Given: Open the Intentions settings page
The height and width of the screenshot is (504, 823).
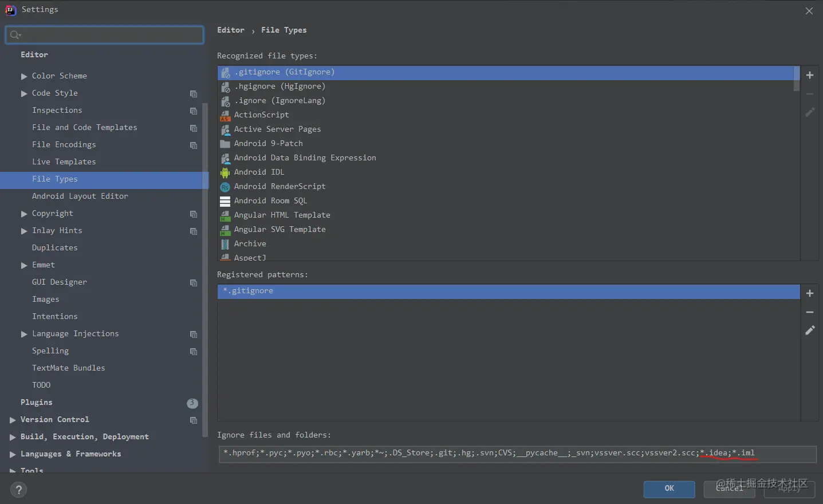Looking at the screenshot, I should coord(55,316).
